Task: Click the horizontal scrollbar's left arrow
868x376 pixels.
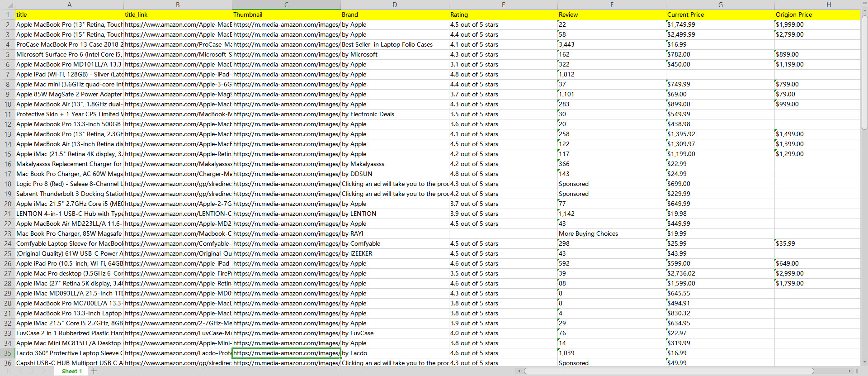Action: tap(519, 371)
